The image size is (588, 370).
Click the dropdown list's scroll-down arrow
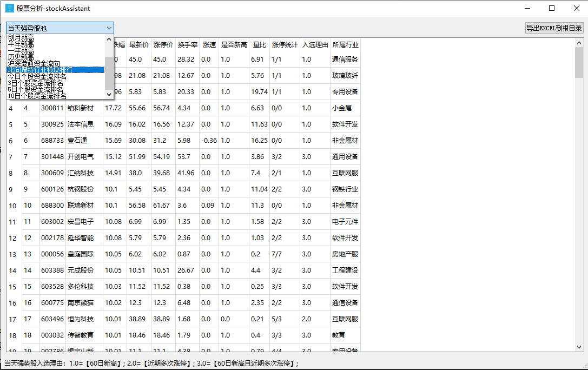pyautogui.click(x=109, y=94)
